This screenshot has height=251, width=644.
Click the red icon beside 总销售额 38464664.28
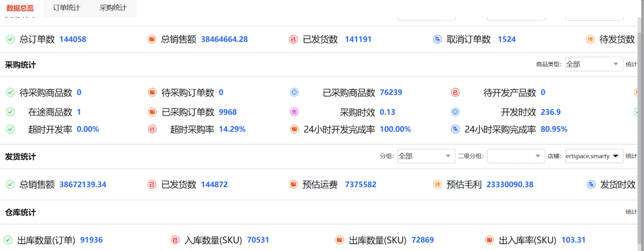pos(152,39)
